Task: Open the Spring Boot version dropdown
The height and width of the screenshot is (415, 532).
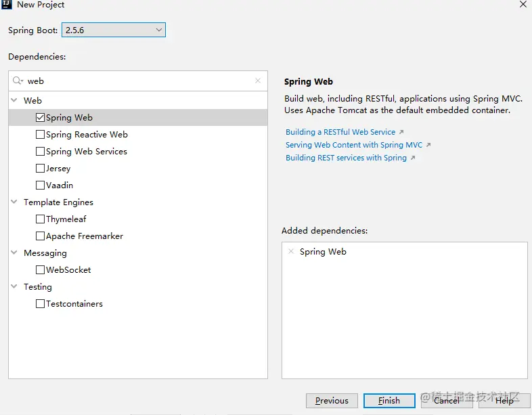Action: point(114,30)
